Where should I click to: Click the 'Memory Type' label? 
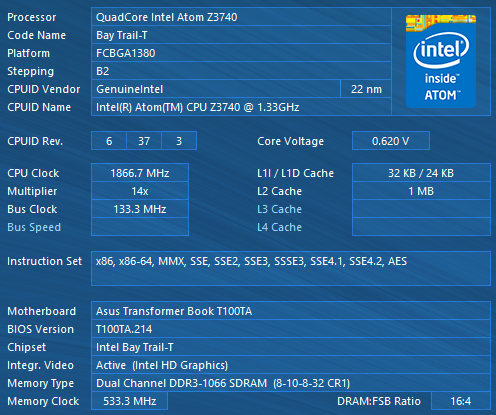[40, 383]
